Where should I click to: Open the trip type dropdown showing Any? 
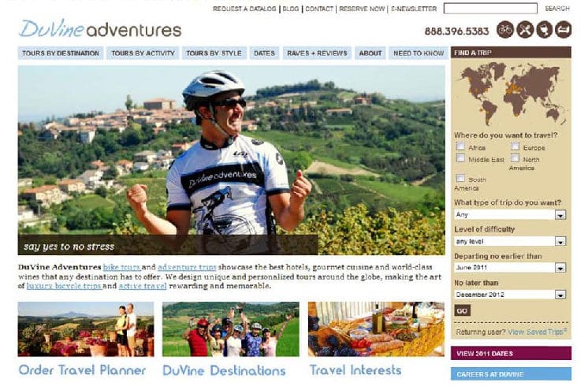point(510,215)
